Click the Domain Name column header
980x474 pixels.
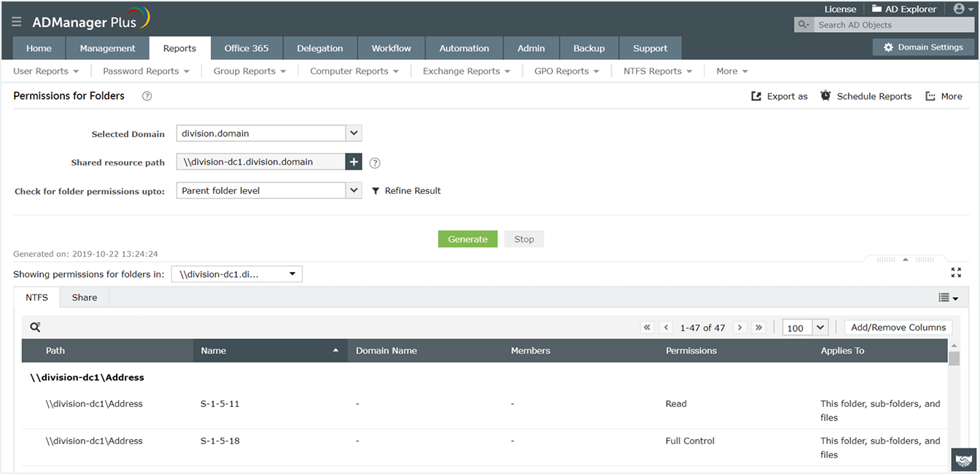pos(424,351)
